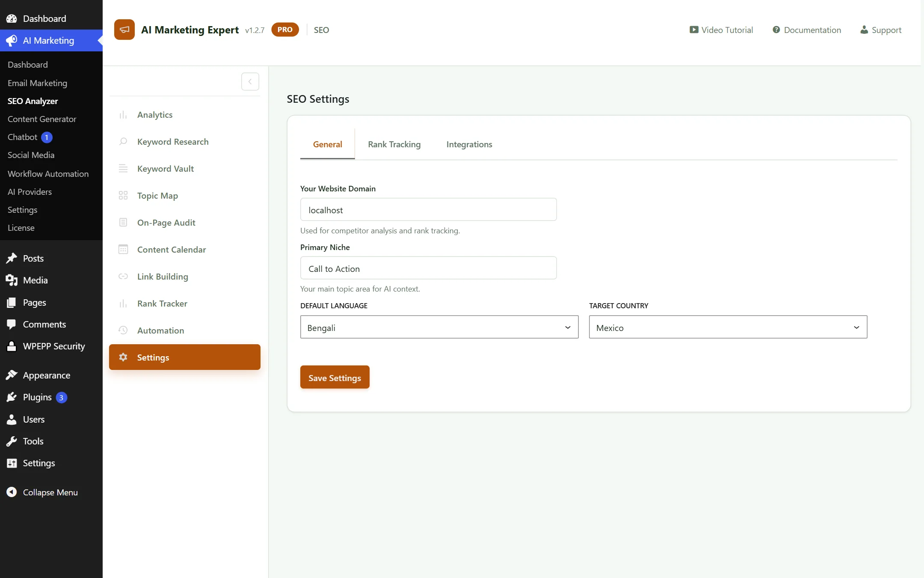This screenshot has width=924, height=578.
Task: Click the Plugins plug icon
Action: [x=12, y=397]
